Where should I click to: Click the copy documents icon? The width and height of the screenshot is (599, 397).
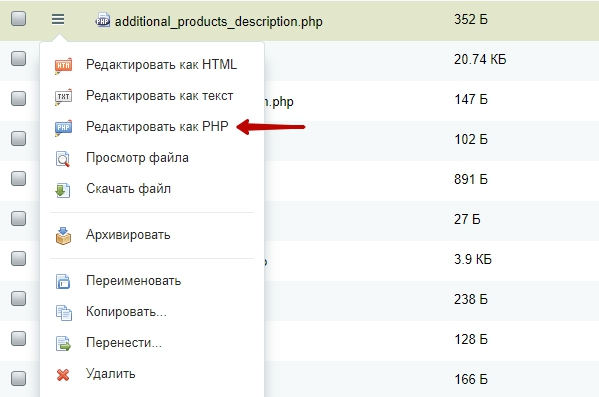[x=63, y=313]
